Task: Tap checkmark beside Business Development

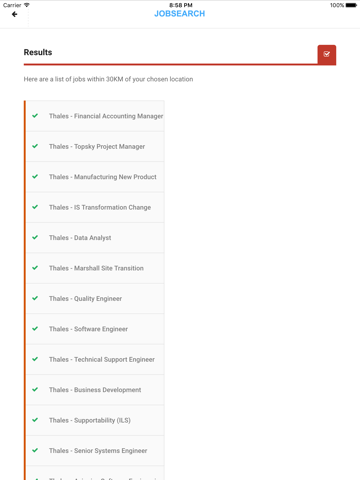Action: 35,389
